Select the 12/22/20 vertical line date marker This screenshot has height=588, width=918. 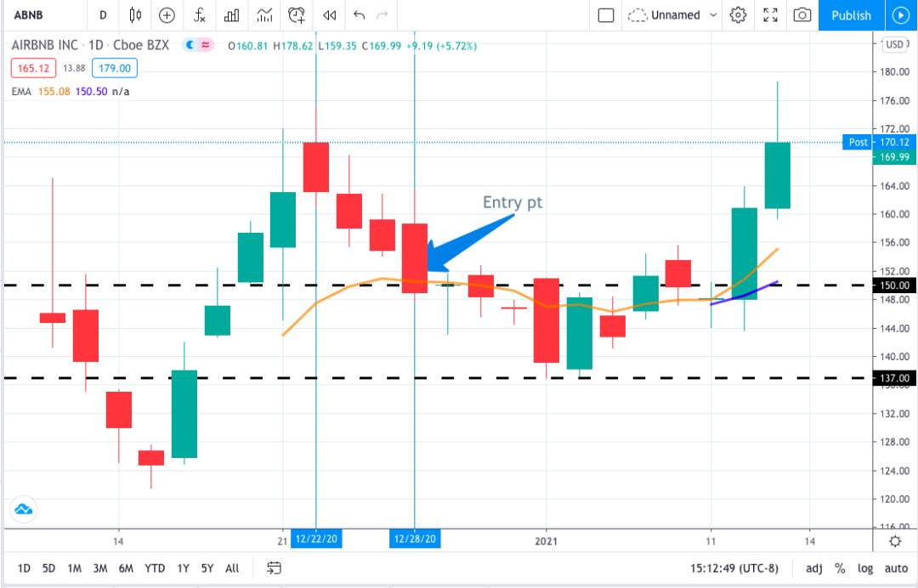(316, 539)
